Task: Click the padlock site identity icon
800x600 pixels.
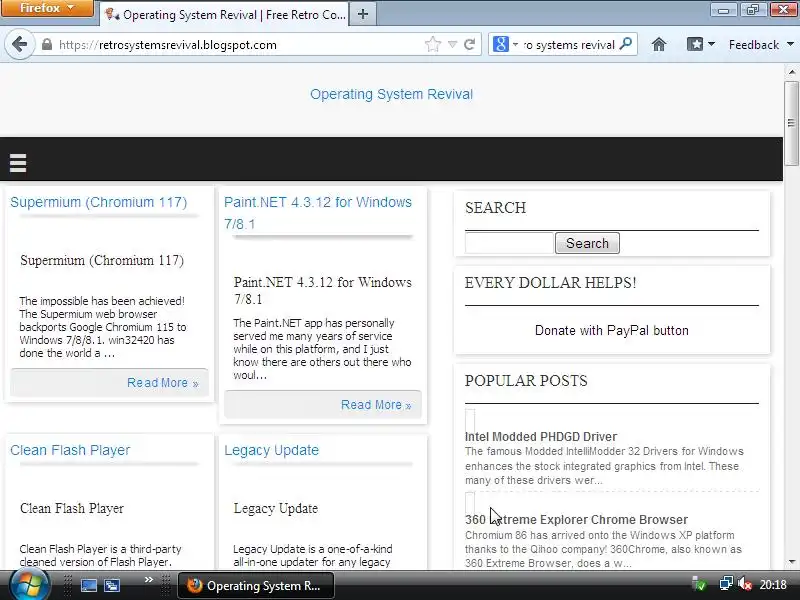Action: (x=47, y=45)
